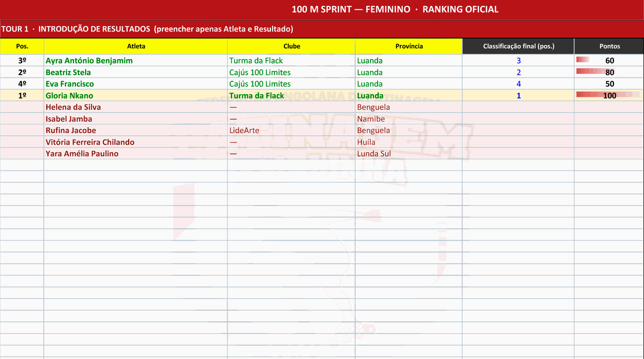Select athlete cell Ayra António Benjamim

(136, 60)
